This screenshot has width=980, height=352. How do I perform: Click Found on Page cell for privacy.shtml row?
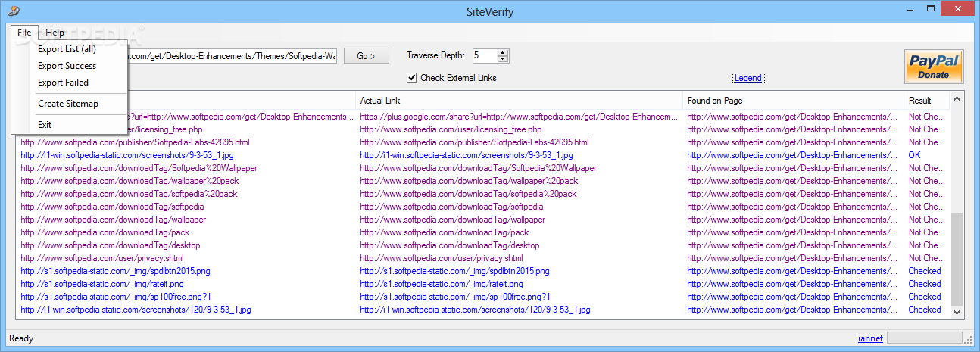pos(793,258)
